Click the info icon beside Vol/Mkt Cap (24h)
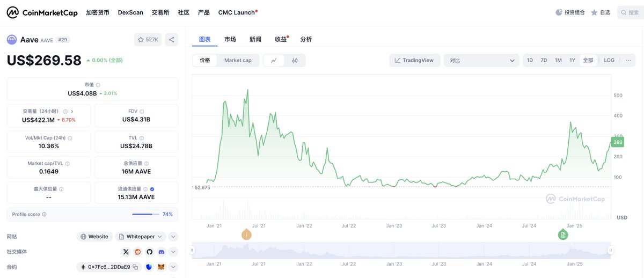Viewport: 644px width, 278px height. 70,138
